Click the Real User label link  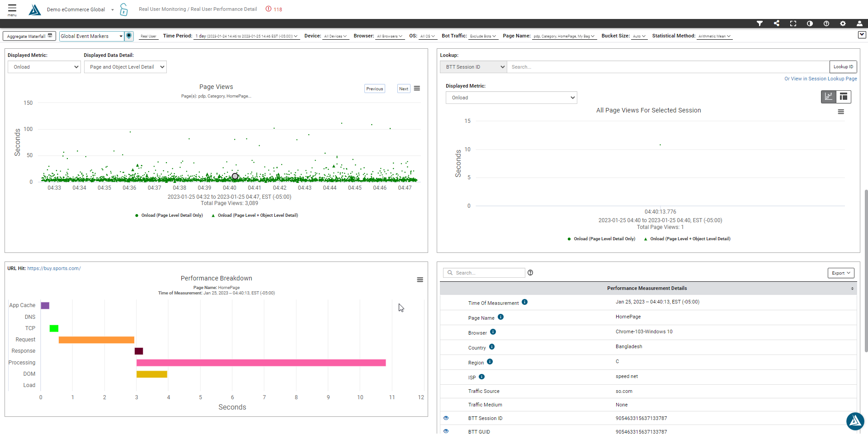pos(148,36)
